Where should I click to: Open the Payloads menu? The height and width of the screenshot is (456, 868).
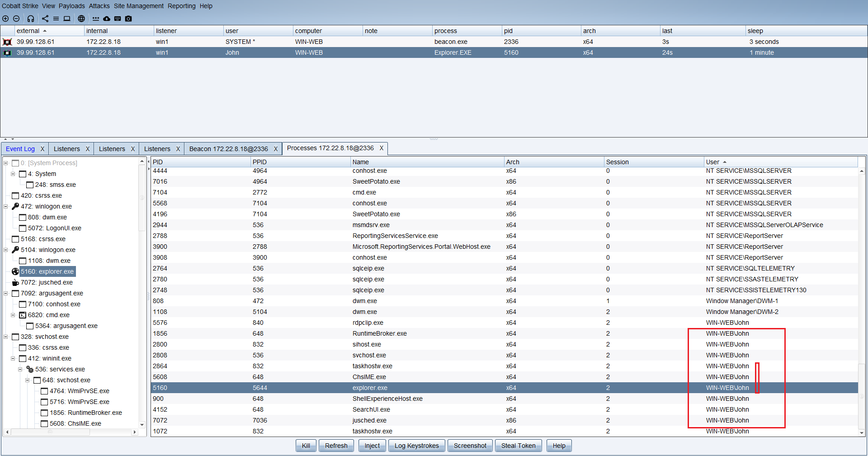click(x=71, y=6)
